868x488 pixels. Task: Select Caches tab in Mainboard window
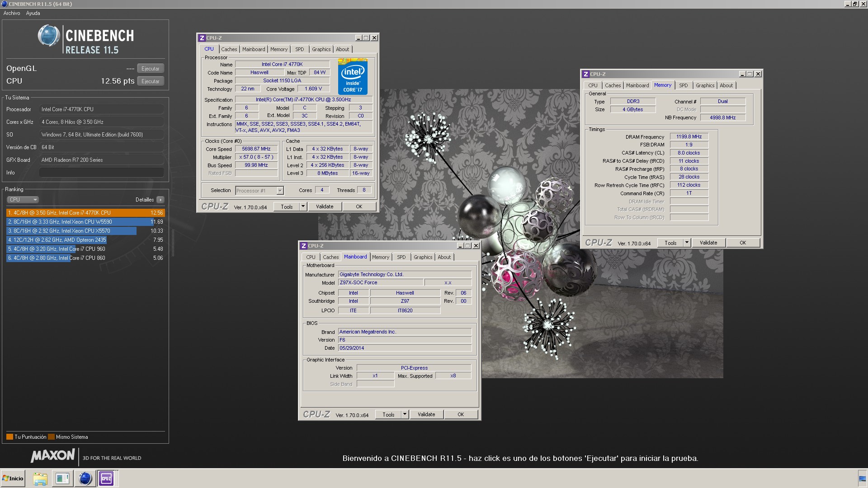coord(331,257)
